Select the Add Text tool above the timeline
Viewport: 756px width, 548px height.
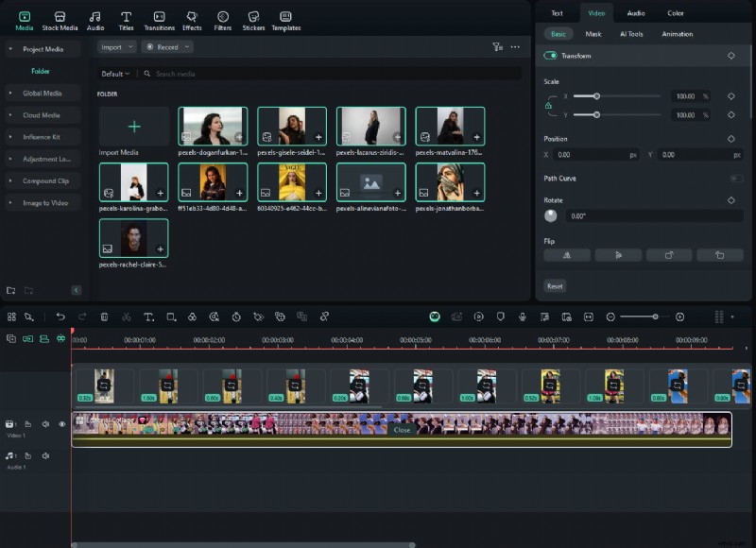pos(149,317)
